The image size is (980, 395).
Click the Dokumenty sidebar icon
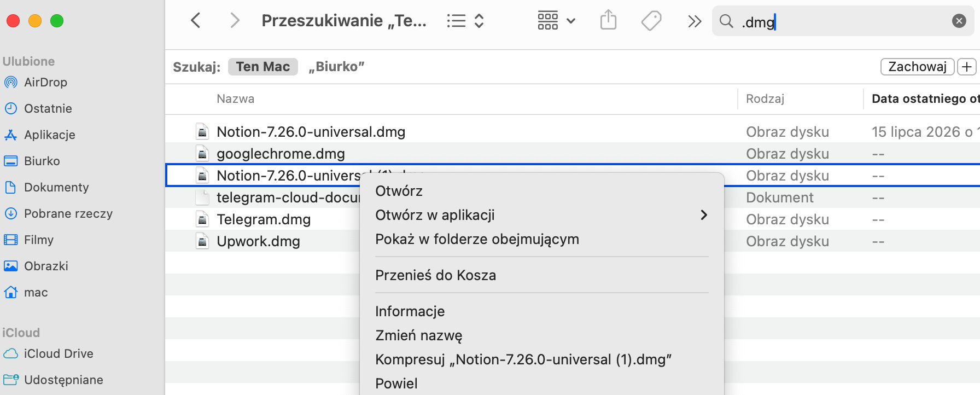pos(10,187)
